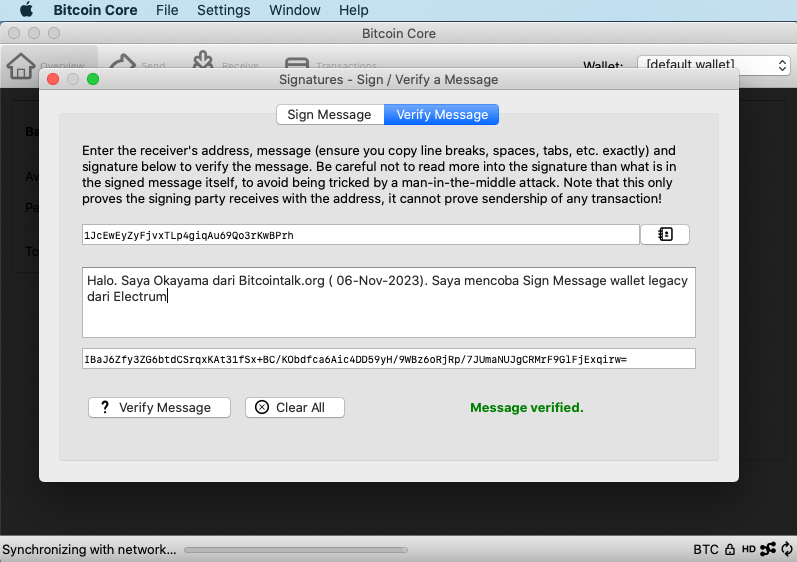Click the Transactions icon in main window
The image size is (797, 562).
(297, 63)
